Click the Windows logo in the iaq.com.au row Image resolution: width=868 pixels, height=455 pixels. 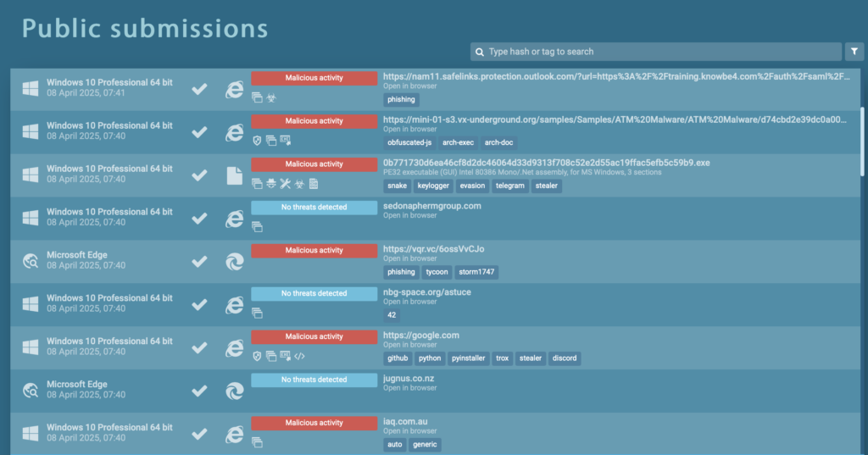pos(31,433)
